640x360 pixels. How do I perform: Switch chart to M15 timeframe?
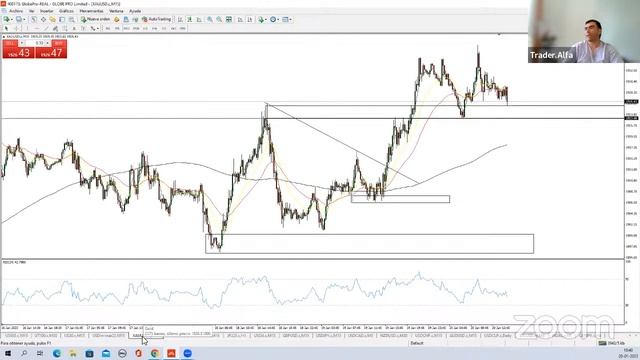pos(127,28)
